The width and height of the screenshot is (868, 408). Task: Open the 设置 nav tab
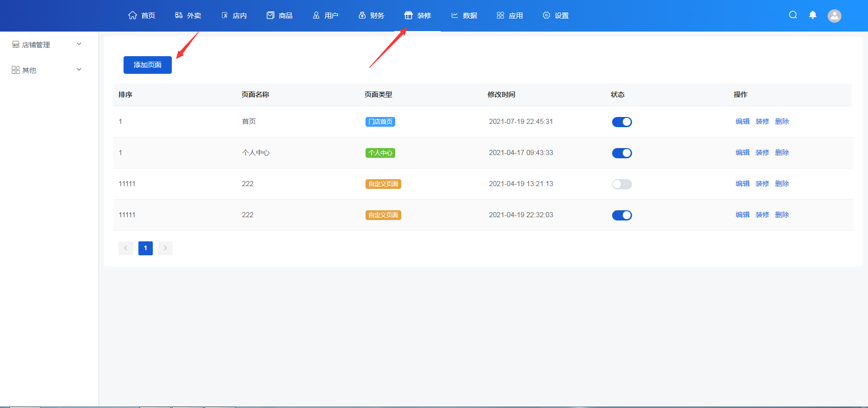coord(556,15)
